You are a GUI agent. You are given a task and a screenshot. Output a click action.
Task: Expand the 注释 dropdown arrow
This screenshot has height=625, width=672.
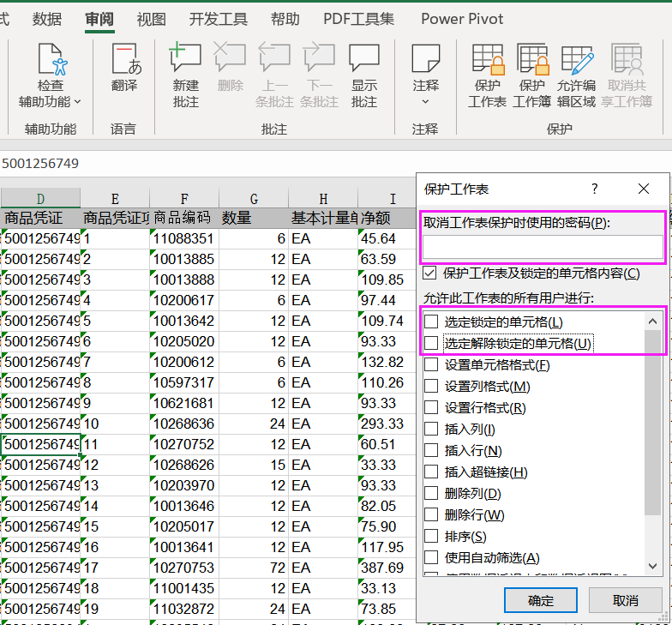[425, 102]
